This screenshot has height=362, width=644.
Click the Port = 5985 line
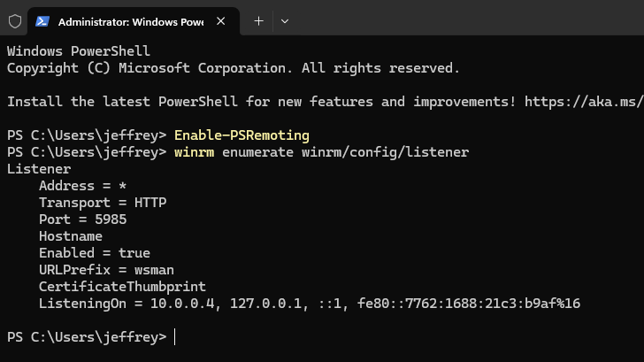pyautogui.click(x=82, y=220)
